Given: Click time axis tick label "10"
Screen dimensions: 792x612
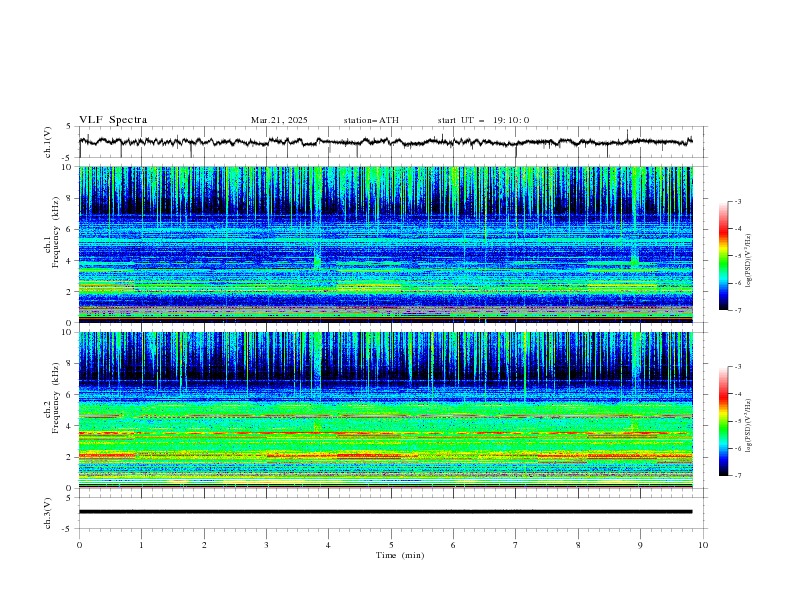Looking at the screenshot, I should [703, 545].
